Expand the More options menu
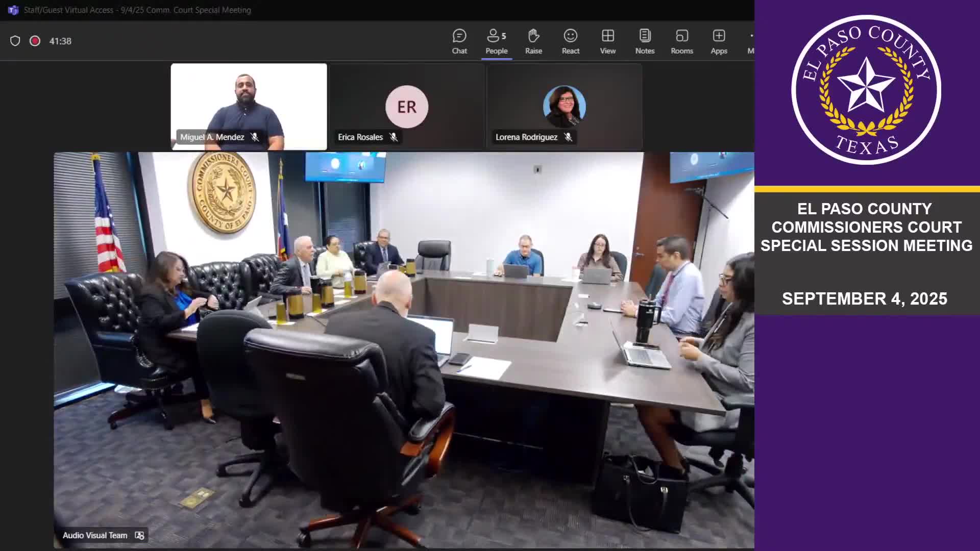Screen dimensions: 980x551 click(x=751, y=41)
